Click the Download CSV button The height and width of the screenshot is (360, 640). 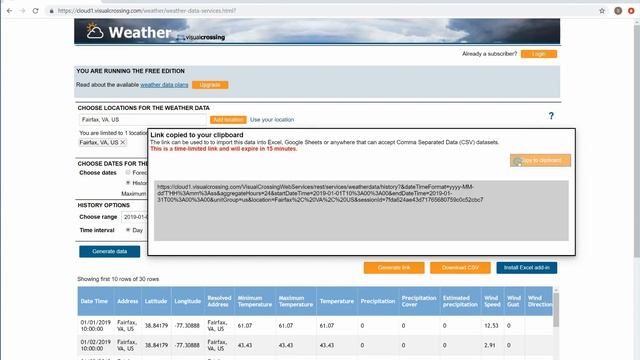(460, 268)
